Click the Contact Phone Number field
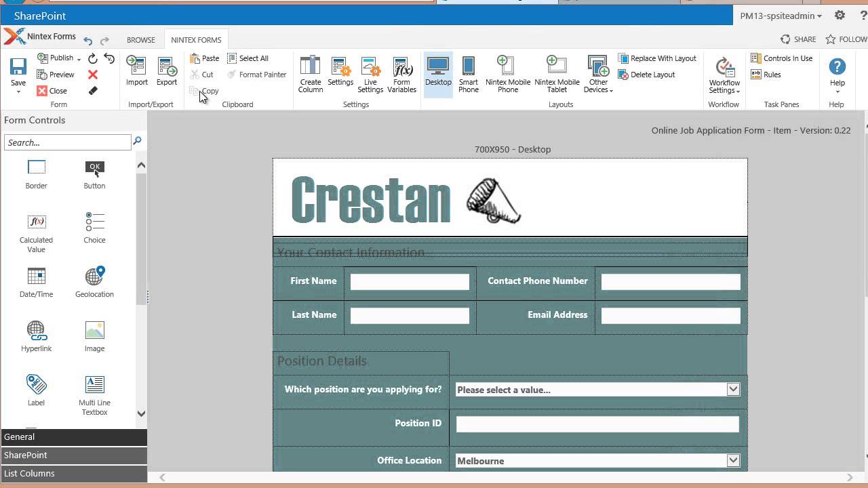This screenshot has width=868, height=488. (671, 282)
